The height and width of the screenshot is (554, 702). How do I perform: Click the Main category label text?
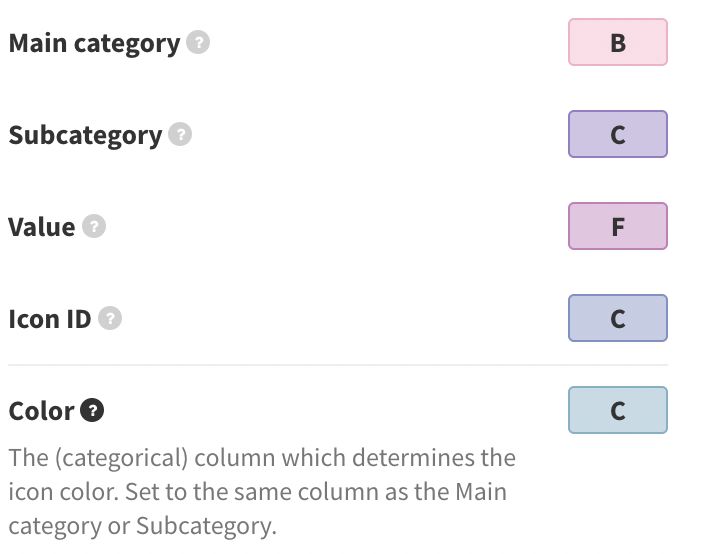[x=94, y=43]
